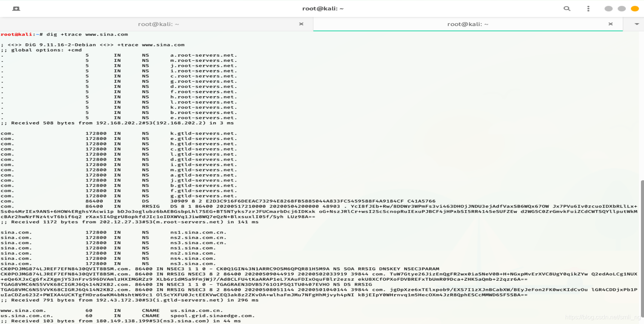644x324 pixels.
Task: Click the command 'dig +trace www.sina.com'
Action: (x=87, y=34)
